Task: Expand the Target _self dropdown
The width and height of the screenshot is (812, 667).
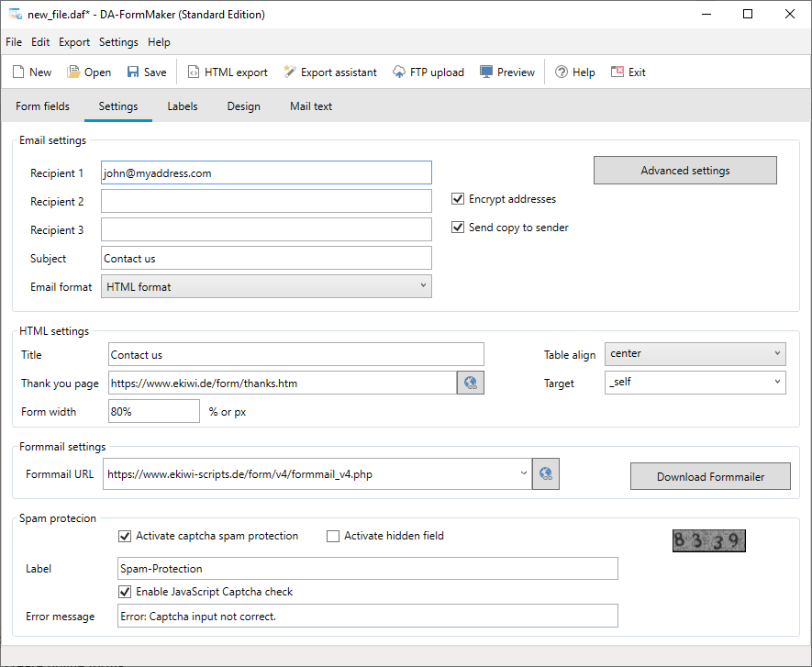Action: click(x=695, y=383)
